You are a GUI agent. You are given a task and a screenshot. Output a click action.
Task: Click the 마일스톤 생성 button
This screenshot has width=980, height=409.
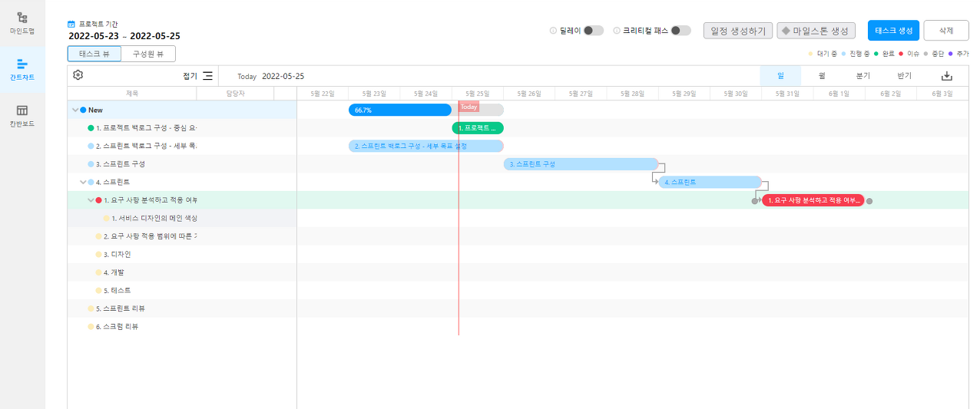coord(816,31)
